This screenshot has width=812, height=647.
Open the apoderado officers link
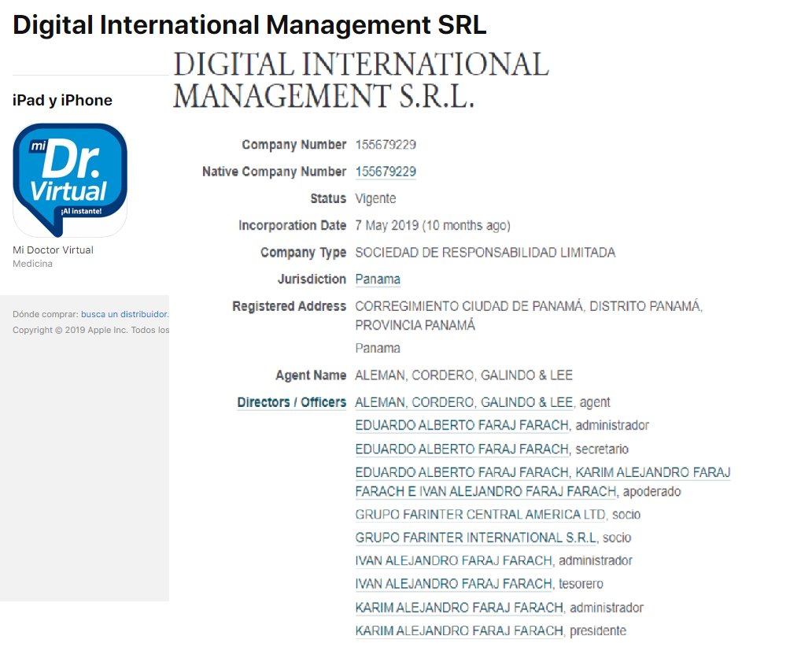click(x=543, y=482)
